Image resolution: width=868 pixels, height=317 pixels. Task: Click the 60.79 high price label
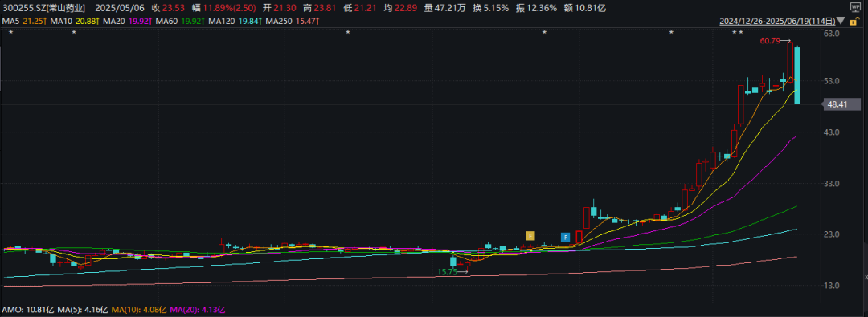(769, 40)
